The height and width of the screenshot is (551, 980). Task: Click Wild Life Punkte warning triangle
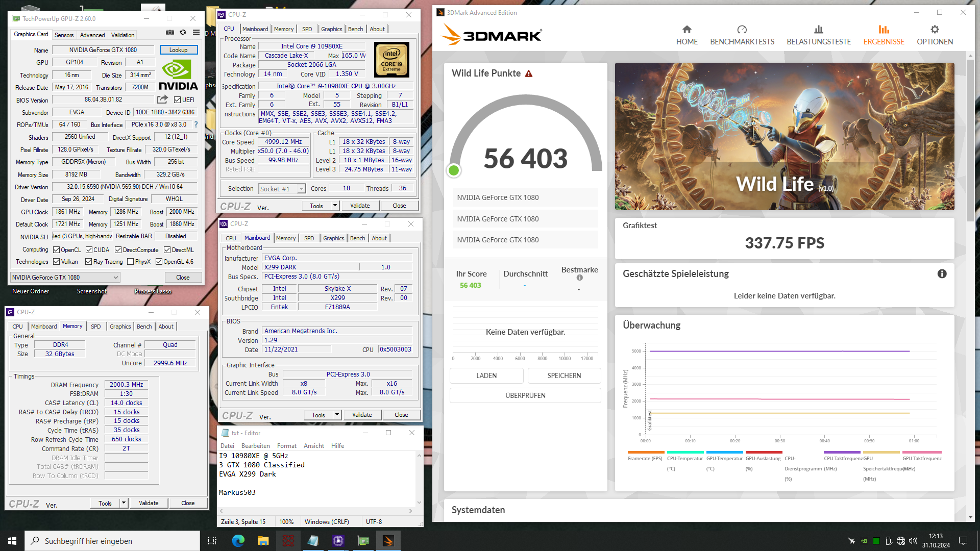pyautogui.click(x=529, y=73)
